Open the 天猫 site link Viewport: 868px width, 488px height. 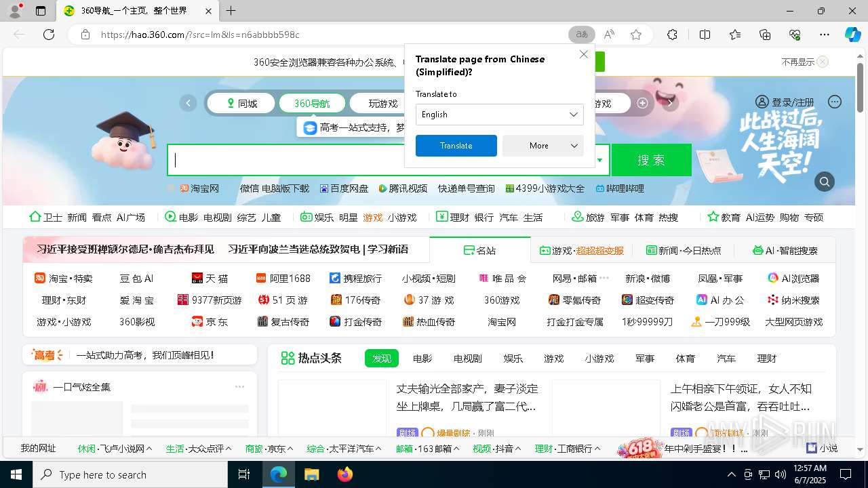tap(210, 279)
